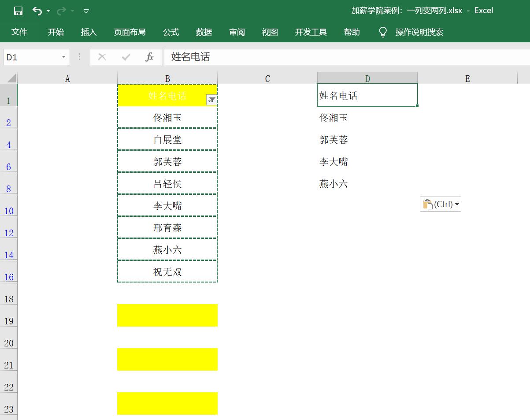Image resolution: width=530 pixels, height=420 pixels.
Task: Click the Insert Function fx icon
Action: (150, 56)
